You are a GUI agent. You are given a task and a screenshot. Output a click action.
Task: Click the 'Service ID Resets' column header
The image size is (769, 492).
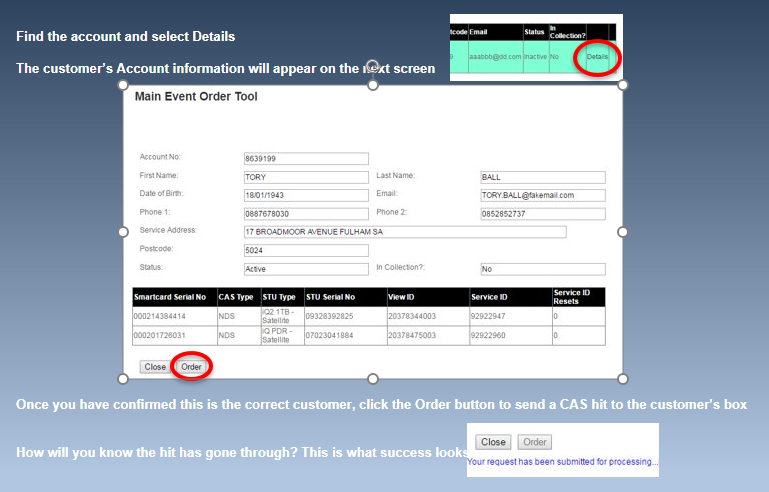click(578, 297)
